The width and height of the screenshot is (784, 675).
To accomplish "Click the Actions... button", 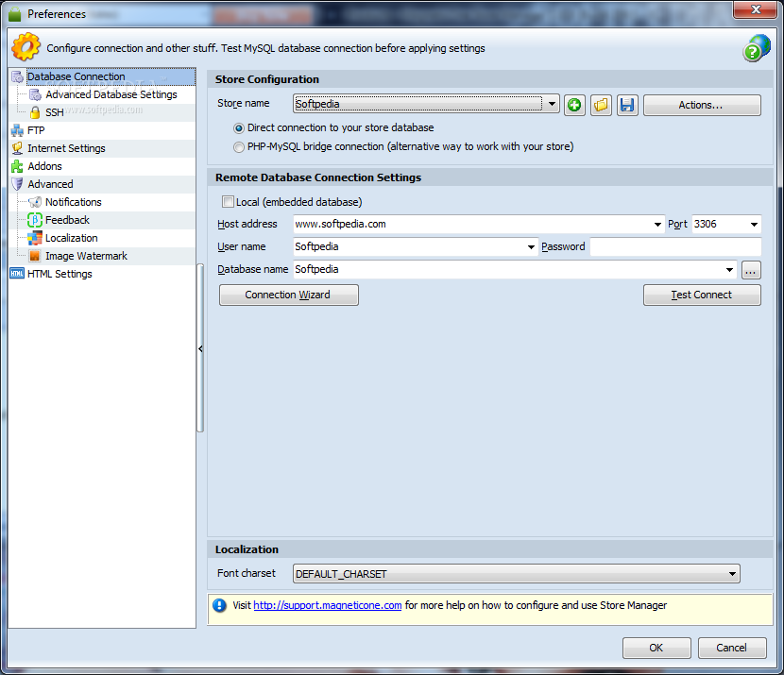I will [x=702, y=105].
